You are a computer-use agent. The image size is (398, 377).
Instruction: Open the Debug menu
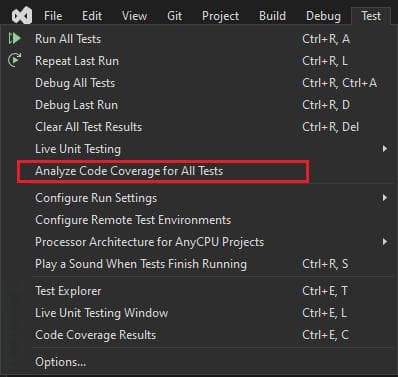point(323,16)
